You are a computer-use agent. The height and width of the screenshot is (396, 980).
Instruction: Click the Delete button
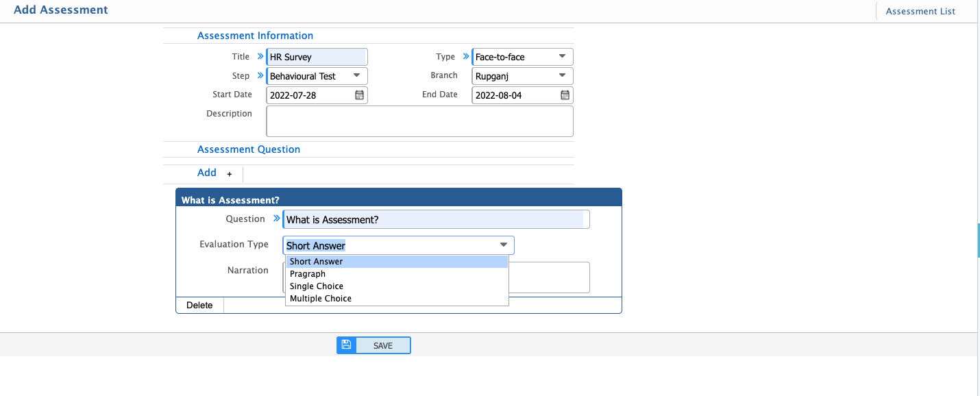199,304
